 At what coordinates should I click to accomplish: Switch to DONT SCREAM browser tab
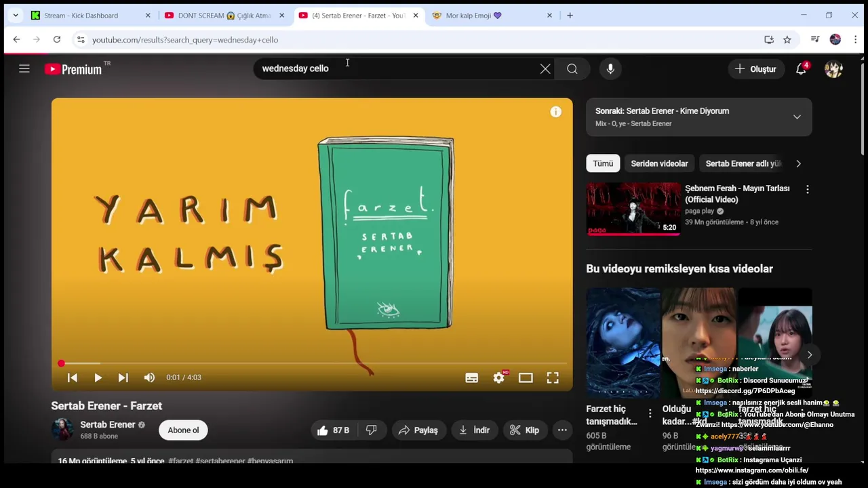(x=224, y=16)
